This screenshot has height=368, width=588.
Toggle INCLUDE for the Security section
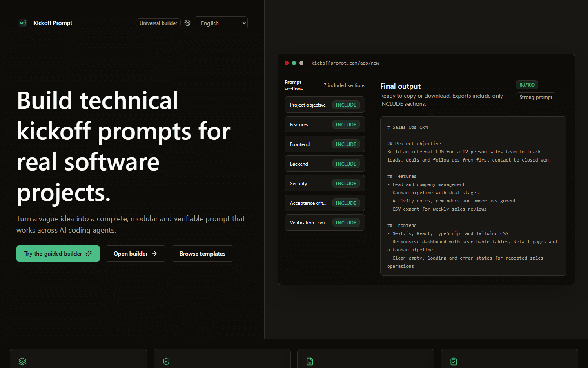tap(346, 184)
